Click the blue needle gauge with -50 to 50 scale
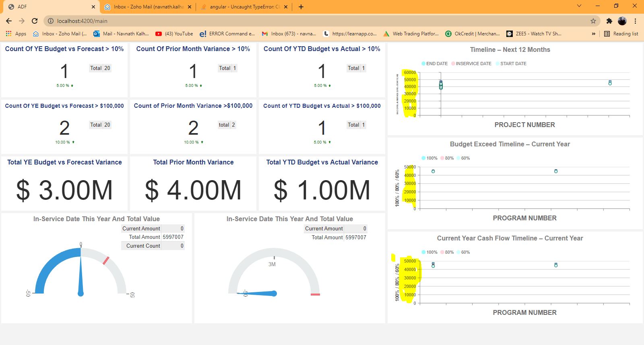 click(80, 270)
